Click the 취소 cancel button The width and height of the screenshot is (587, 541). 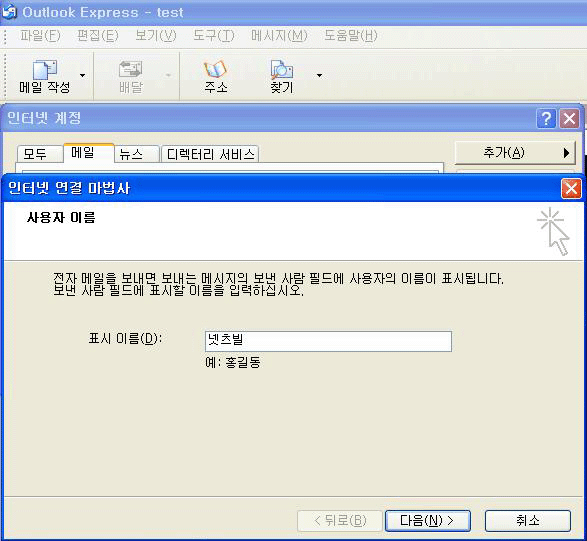(x=528, y=520)
